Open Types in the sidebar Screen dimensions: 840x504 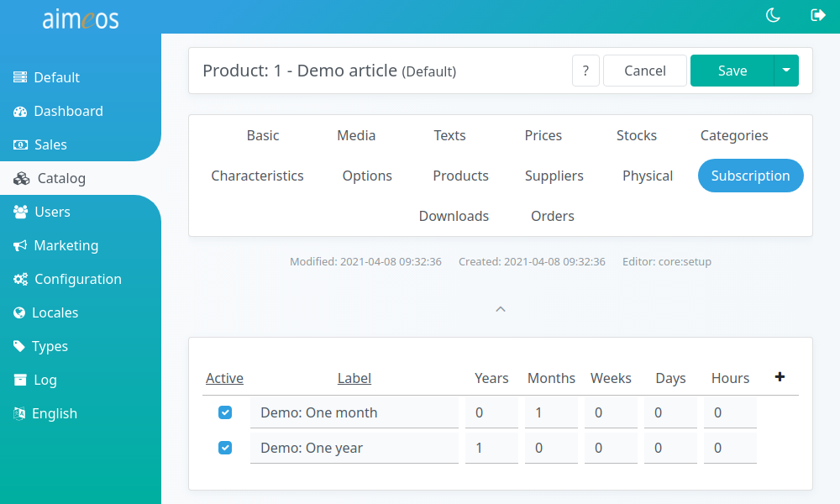tap(50, 346)
